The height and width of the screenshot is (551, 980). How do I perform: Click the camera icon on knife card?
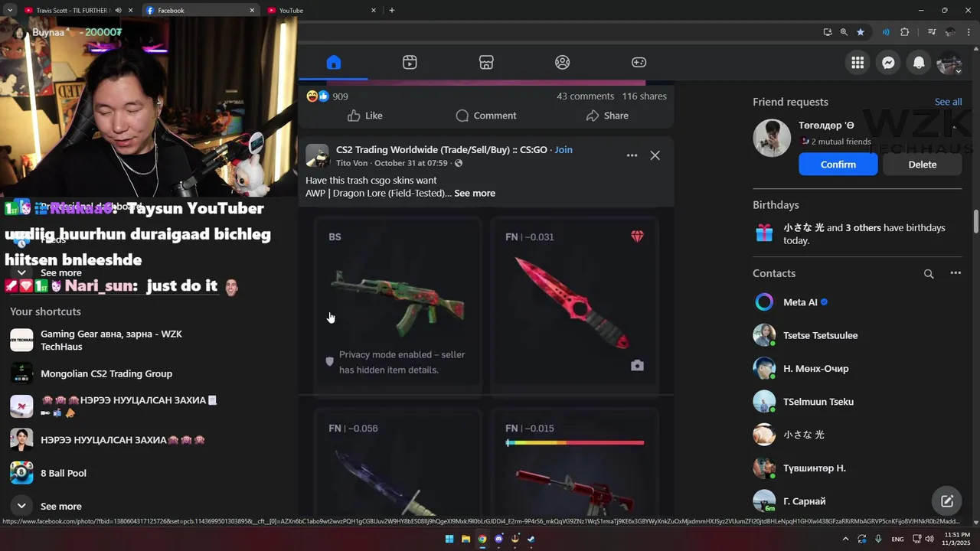637,366
